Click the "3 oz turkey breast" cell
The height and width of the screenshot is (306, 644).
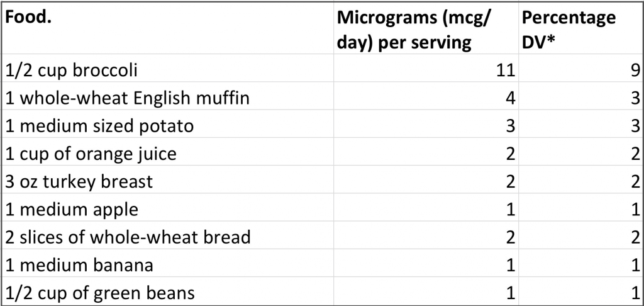pos(167,181)
